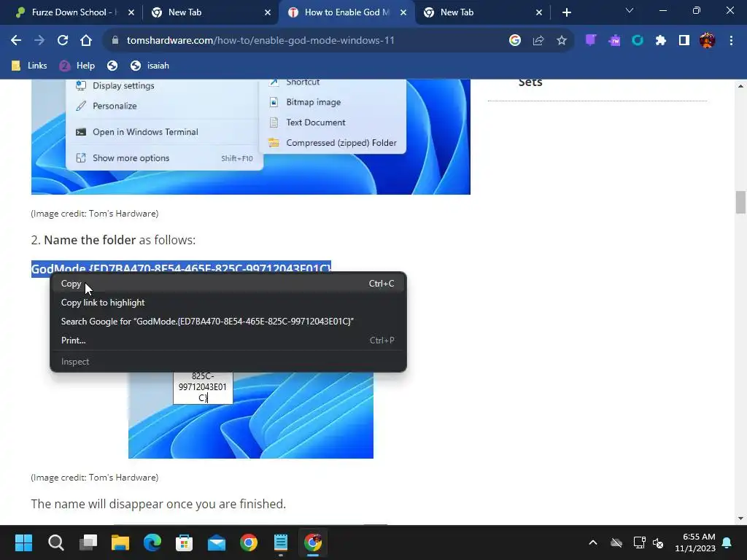
Task: Choose Copy link to highlight
Action: (x=228, y=303)
